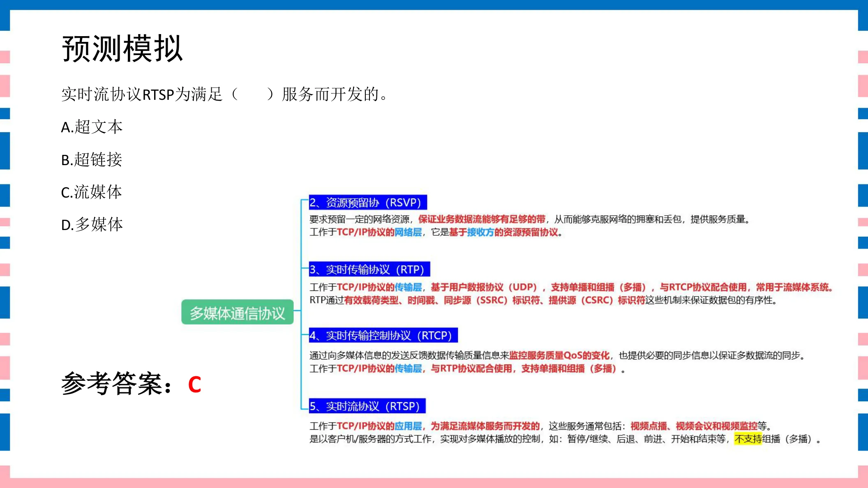Click the RTCP line 与RTP协议配合使用
This screenshot has width=868, height=488.
click(467, 369)
